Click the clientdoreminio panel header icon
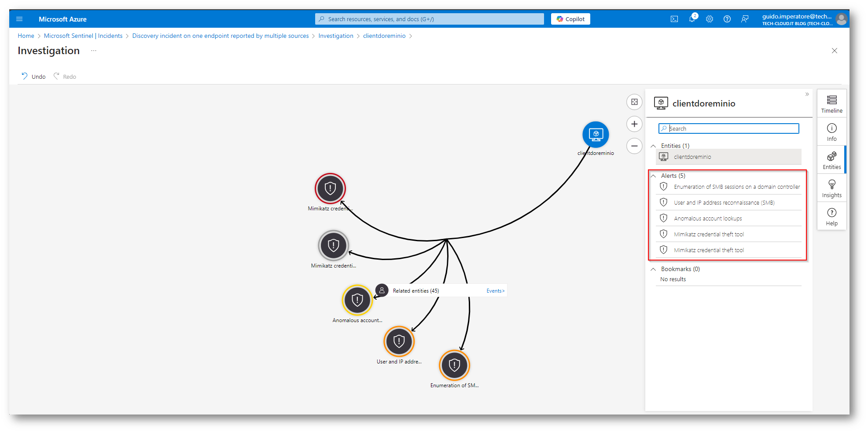 pos(661,103)
